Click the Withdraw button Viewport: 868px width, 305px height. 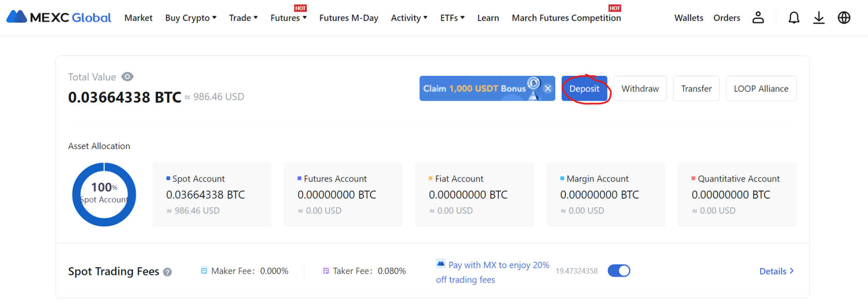640,89
